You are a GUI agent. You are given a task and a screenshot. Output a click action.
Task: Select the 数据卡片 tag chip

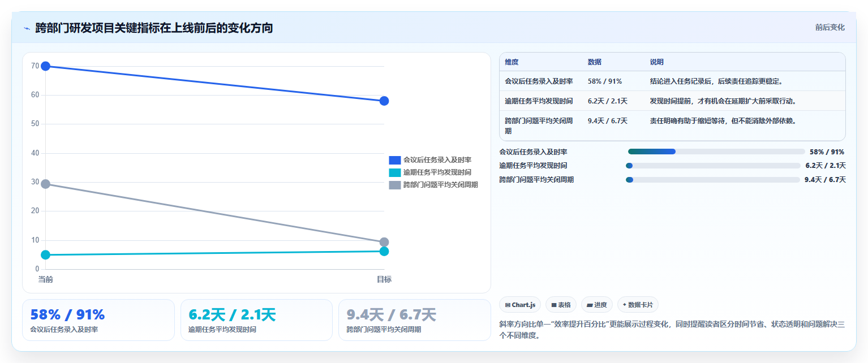coord(638,305)
